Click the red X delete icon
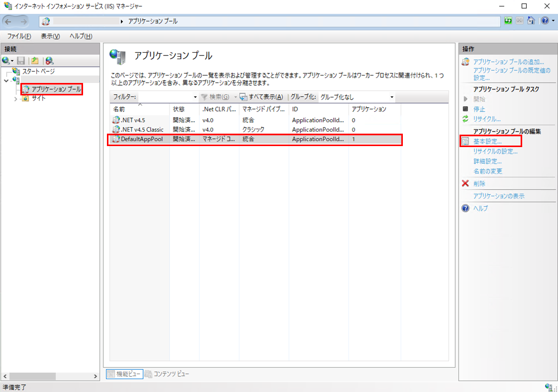Image resolution: width=558 pixels, height=392 pixels. click(465, 183)
